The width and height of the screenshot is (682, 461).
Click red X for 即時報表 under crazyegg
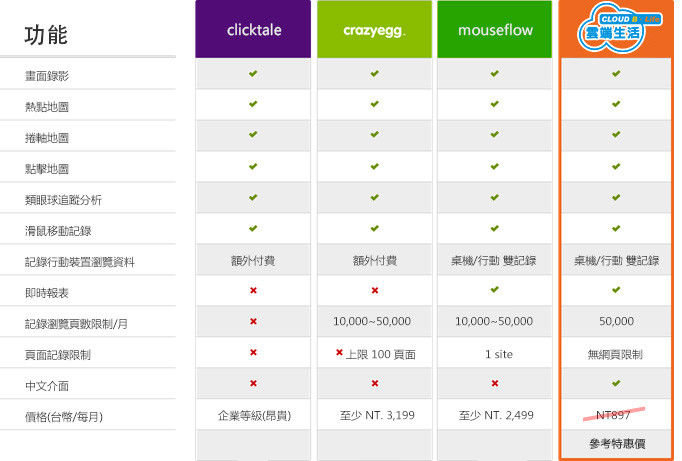click(x=375, y=290)
